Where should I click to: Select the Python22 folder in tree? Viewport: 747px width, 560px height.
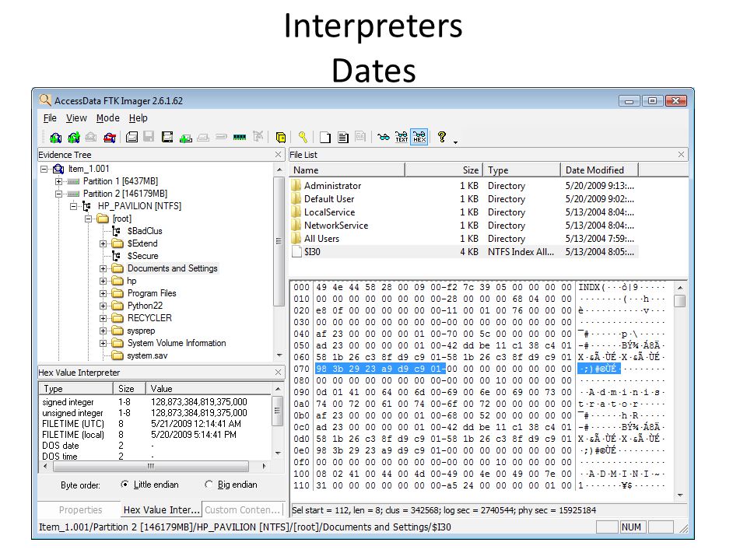tap(145, 306)
